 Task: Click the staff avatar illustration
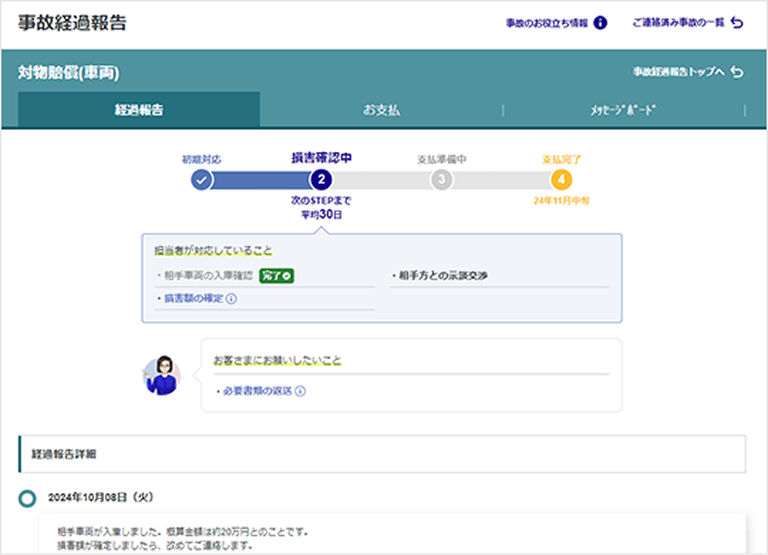pyautogui.click(x=161, y=375)
